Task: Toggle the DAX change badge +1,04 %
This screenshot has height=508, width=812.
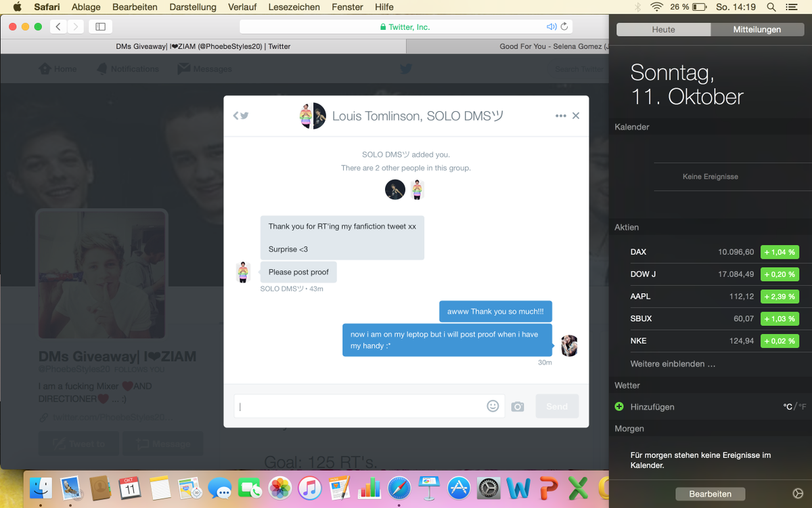Action: [780, 252]
